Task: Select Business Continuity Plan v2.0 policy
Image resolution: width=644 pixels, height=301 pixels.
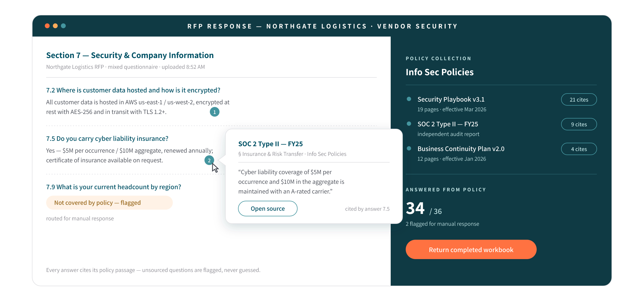Action: pos(461,149)
